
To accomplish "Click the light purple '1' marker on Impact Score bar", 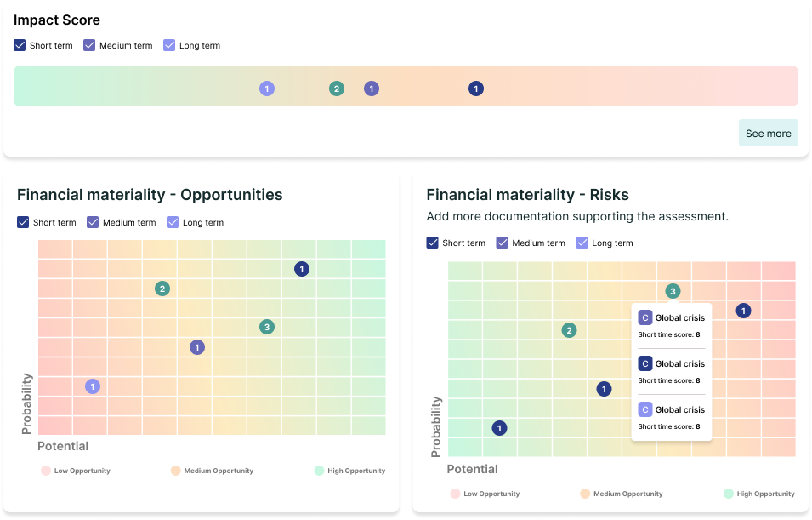I will point(267,89).
